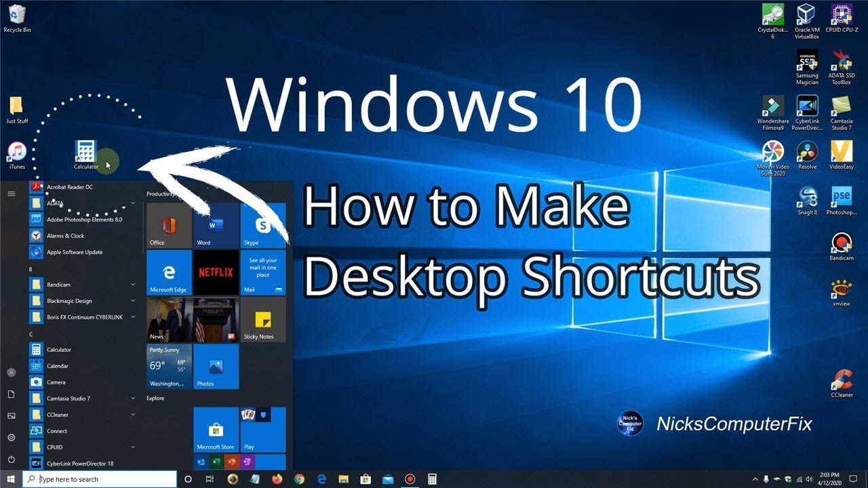Open the Just Stuff desktop folder
The height and width of the screenshot is (488, 868).
coord(17,110)
